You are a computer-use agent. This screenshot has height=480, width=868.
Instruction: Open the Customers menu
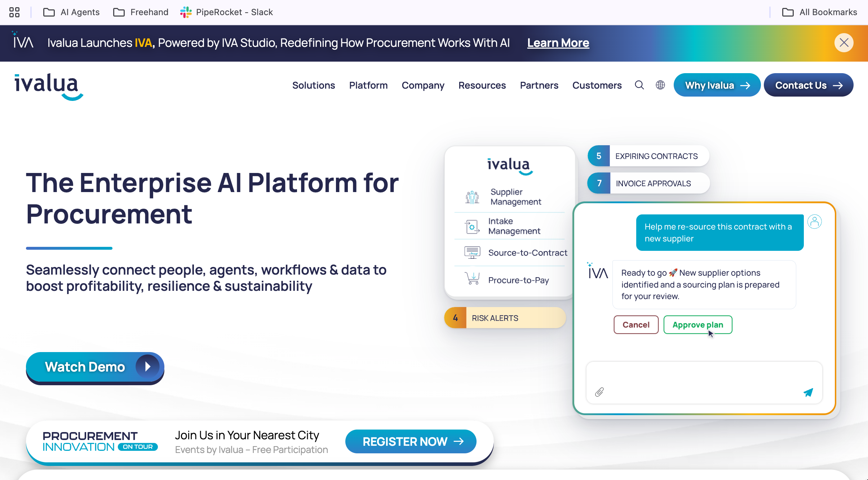click(597, 85)
